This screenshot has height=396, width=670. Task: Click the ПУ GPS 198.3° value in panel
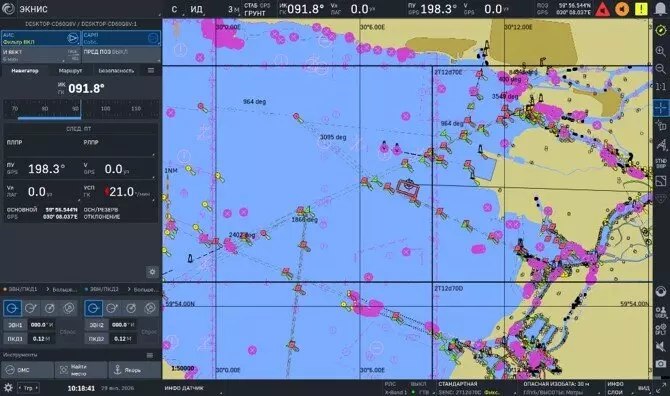tap(47, 169)
